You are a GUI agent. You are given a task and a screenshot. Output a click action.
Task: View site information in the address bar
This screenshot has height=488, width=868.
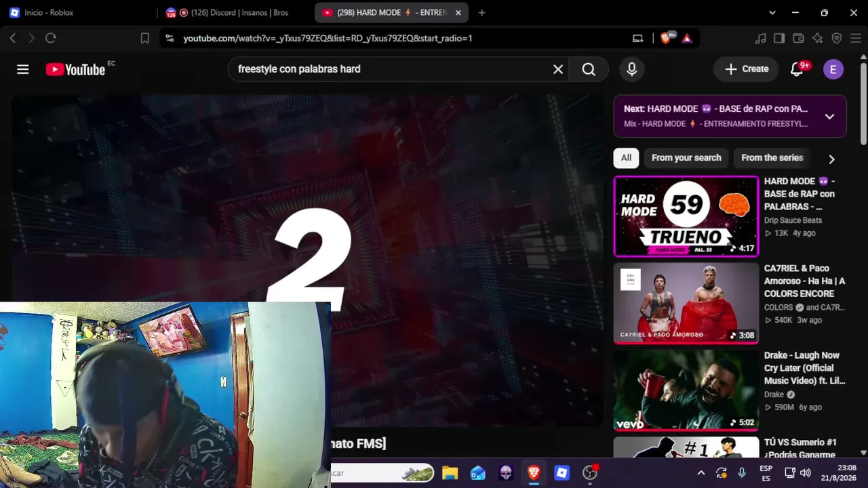pos(170,39)
